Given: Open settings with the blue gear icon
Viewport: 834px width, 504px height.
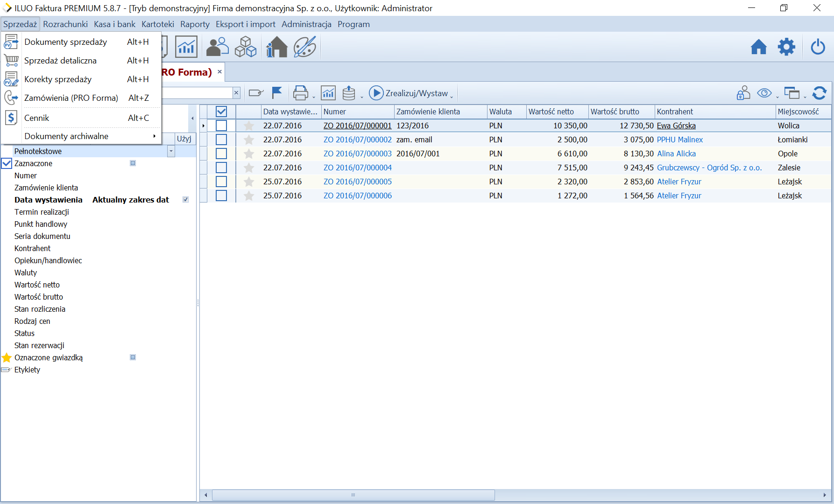Looking at the screenshot, I should 786,47.
